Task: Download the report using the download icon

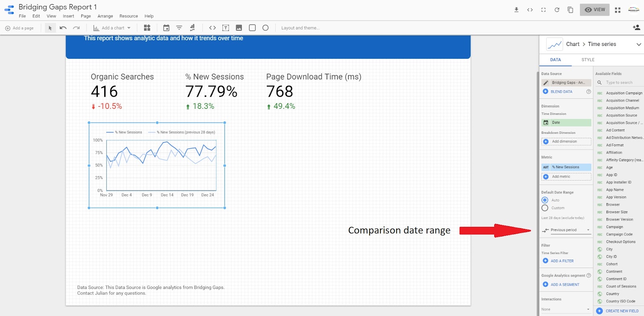Action: [x=516, y=10]
